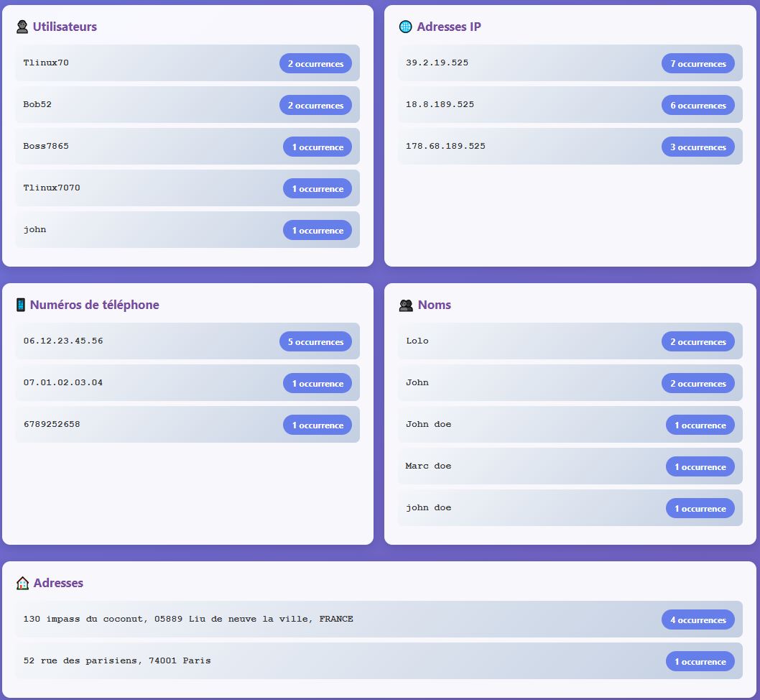Click the Marc doe name row
760x700 pixels.
click(x=428, y=466)
